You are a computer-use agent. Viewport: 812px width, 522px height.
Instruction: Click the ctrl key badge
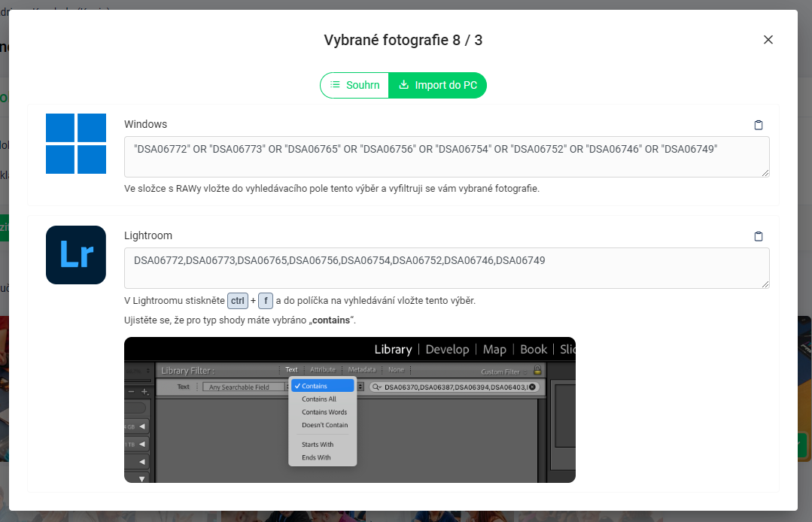click(238, 301)
